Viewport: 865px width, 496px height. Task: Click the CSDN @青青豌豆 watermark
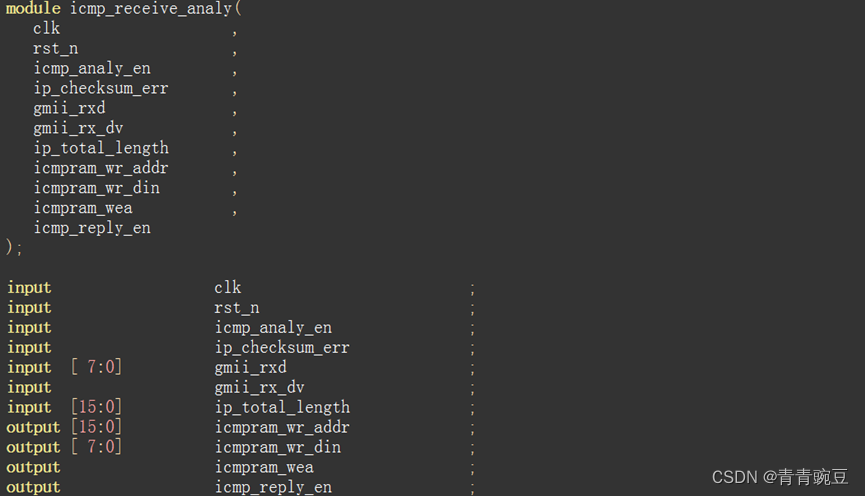pyautogui.click(x=779, y=477)
